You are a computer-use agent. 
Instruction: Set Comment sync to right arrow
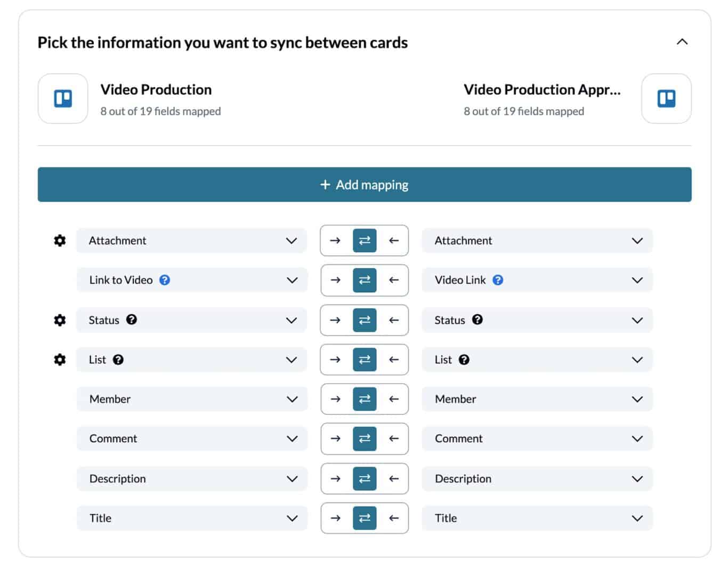(335, 438)
